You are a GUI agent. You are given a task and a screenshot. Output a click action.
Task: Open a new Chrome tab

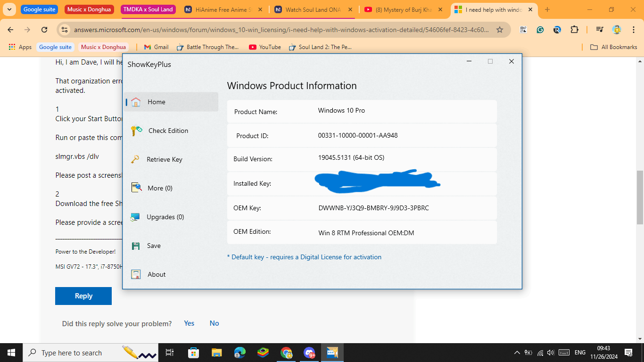(x=547, y=9)
